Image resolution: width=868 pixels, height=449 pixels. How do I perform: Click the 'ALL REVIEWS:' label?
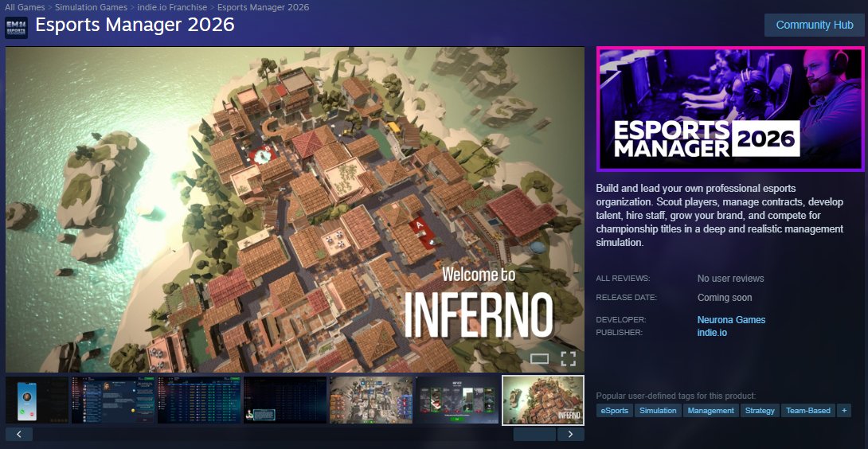624,279
